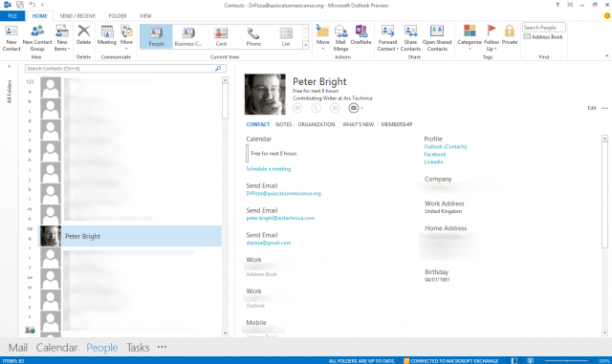
Task: Open Outlook (Contacts) profile link
Action: [446, 147]
